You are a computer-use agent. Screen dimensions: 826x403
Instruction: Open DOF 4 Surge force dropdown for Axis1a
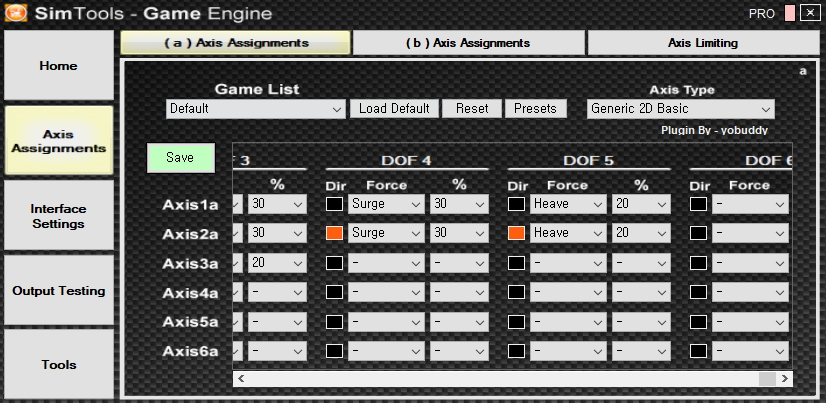pyautogui.click(x=386, y=204)
